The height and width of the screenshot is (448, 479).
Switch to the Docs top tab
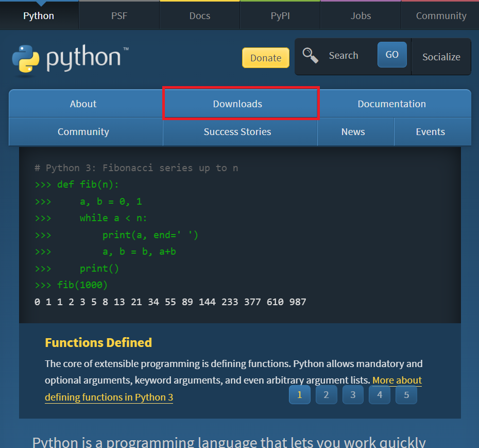point(200,15)
